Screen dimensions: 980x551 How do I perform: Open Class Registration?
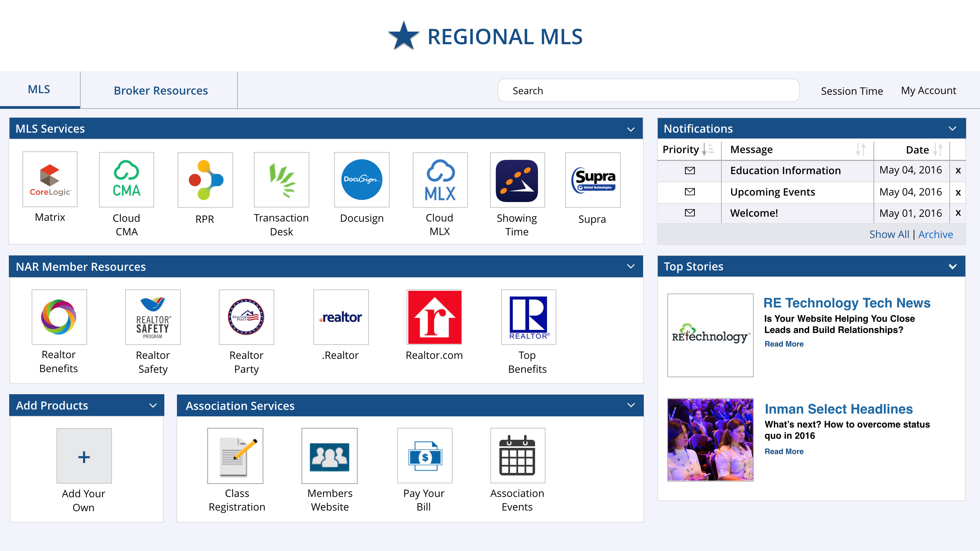[x=235, y=456]
